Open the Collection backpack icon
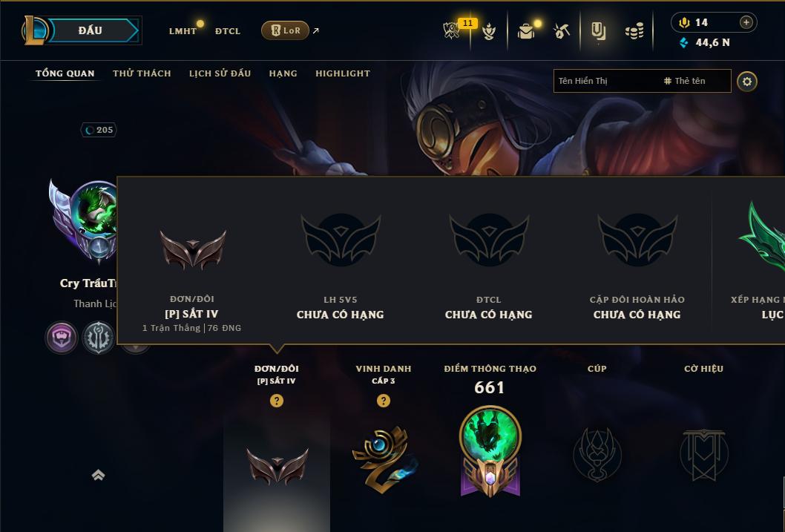The image size is (785, 532). 525,31
